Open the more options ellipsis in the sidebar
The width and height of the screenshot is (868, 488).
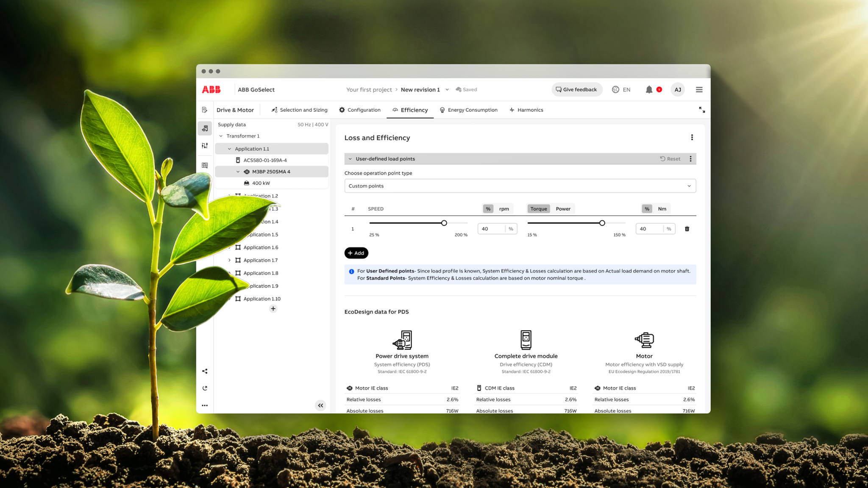(205, 405)
